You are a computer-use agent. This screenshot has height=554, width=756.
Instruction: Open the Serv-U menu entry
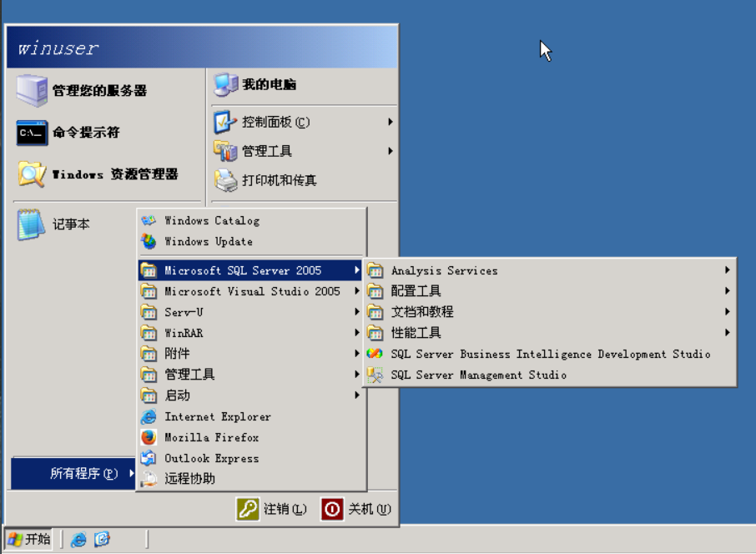point(250,312)
